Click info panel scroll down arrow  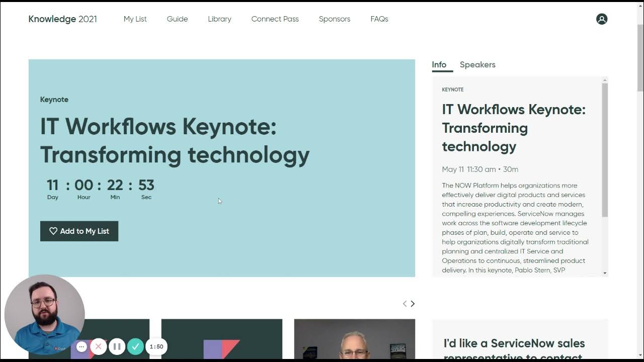click(x=605, y=273)
